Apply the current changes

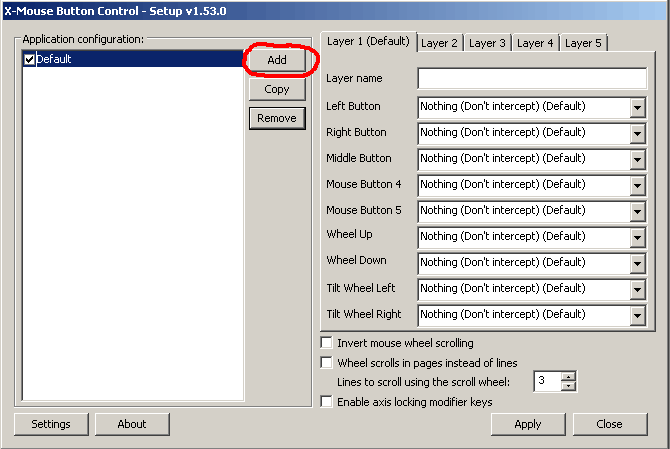click(528, 424)
